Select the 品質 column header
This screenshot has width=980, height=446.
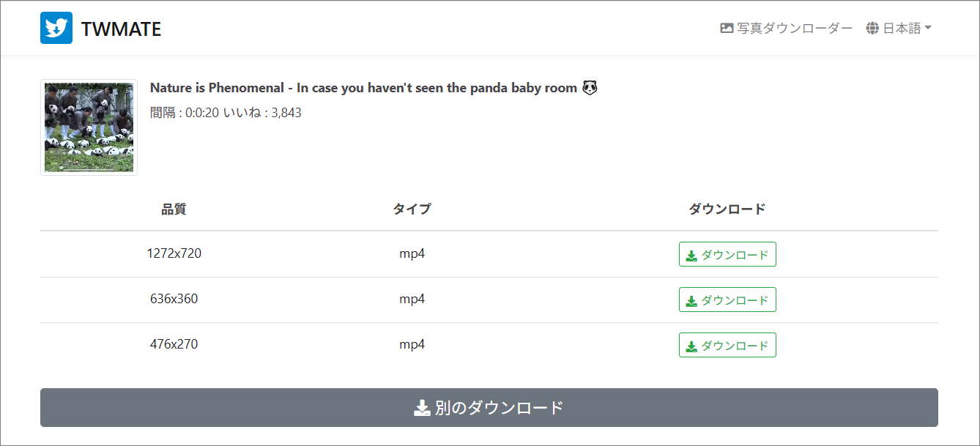point(174,209)
